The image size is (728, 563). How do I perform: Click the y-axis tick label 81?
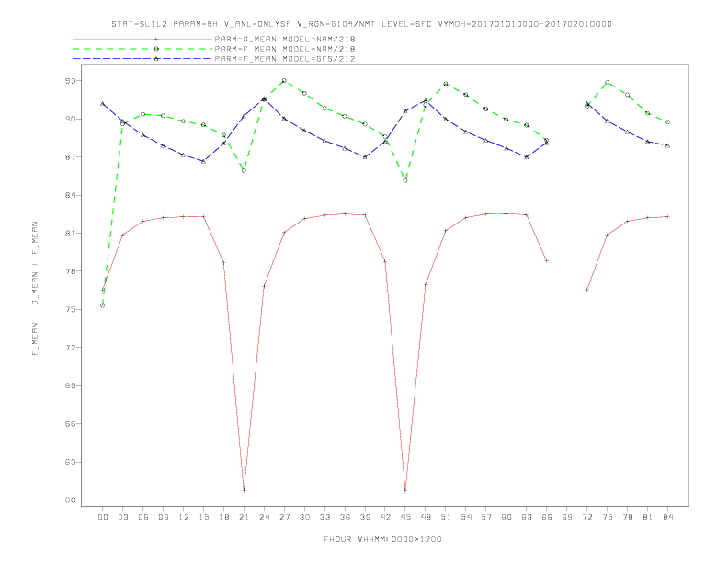pyautogui.click(x=70, y=233)
